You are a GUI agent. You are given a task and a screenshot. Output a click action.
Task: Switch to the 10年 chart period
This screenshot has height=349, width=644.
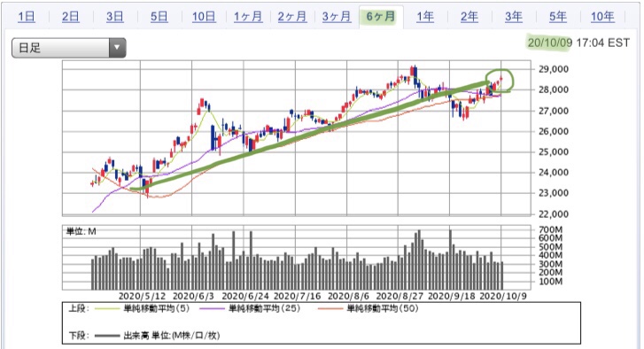point(602,17)
